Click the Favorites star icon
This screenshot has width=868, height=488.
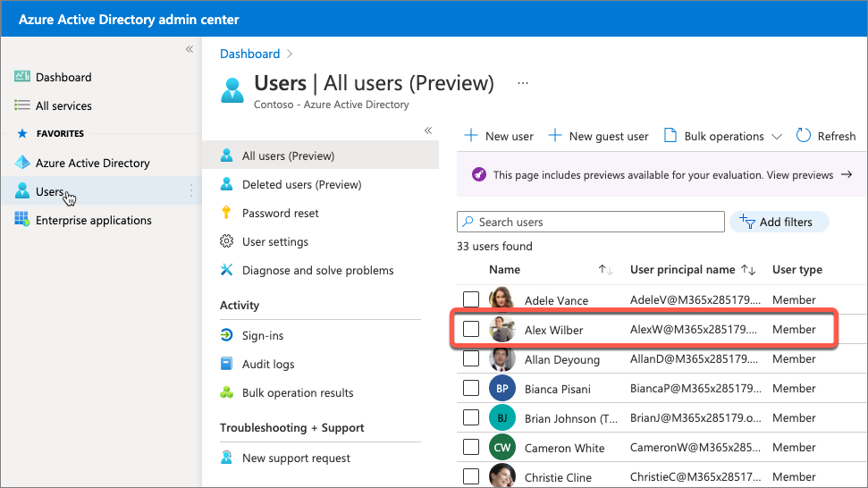click(22, 133)
